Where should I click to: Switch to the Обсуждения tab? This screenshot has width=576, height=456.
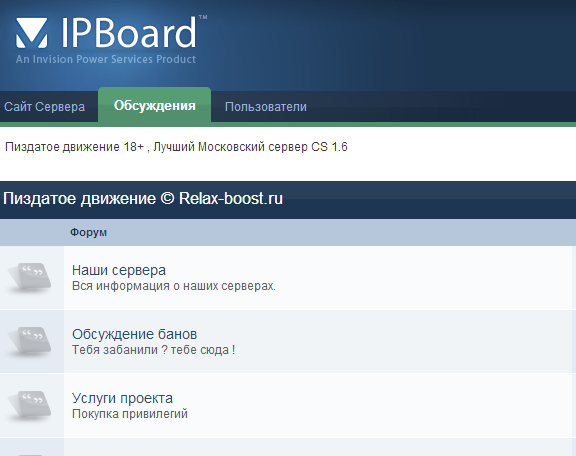[155, 105]
